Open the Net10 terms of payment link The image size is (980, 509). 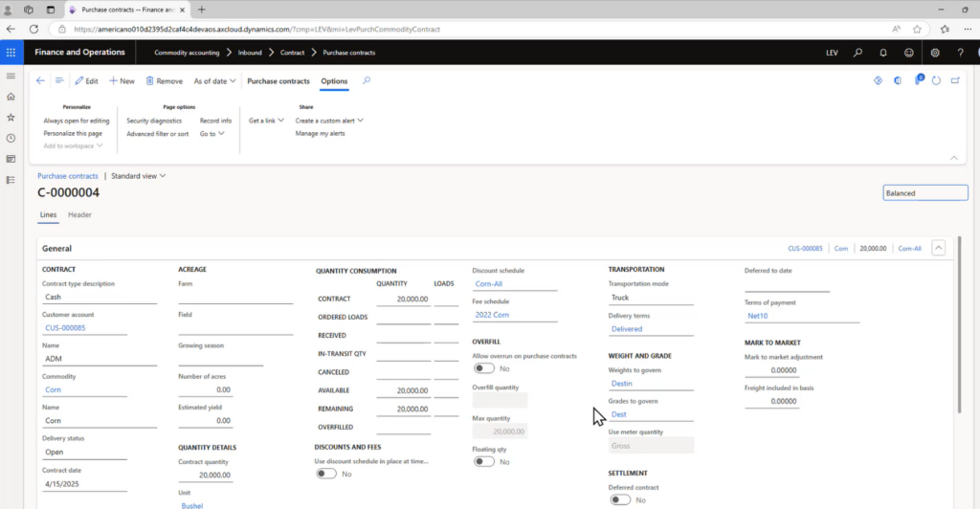(758, 316)
